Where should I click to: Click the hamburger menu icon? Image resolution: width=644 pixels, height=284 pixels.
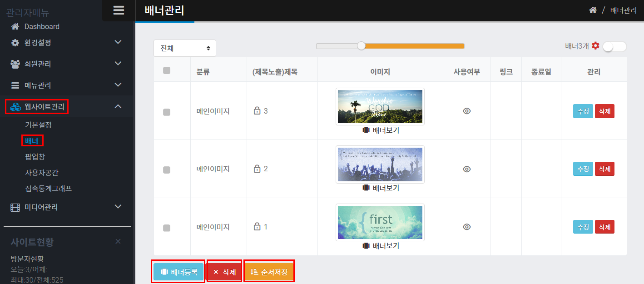click(x=119, y=10)
